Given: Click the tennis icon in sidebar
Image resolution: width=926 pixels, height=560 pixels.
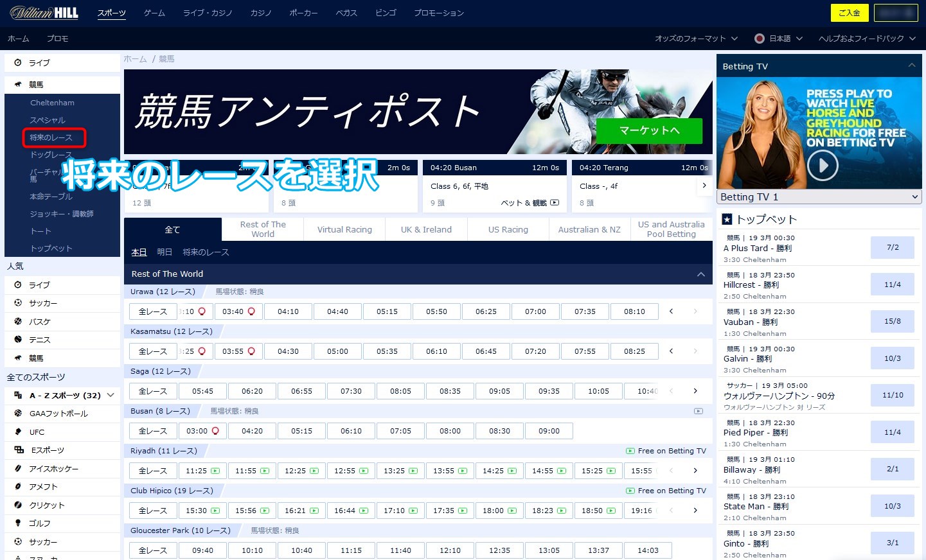Looking at the screenshot, I should point(18,340).
